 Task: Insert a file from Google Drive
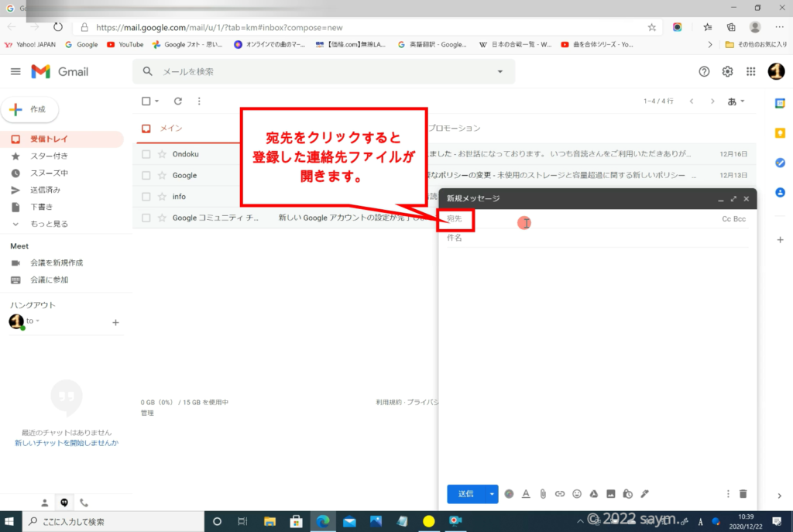594,493
